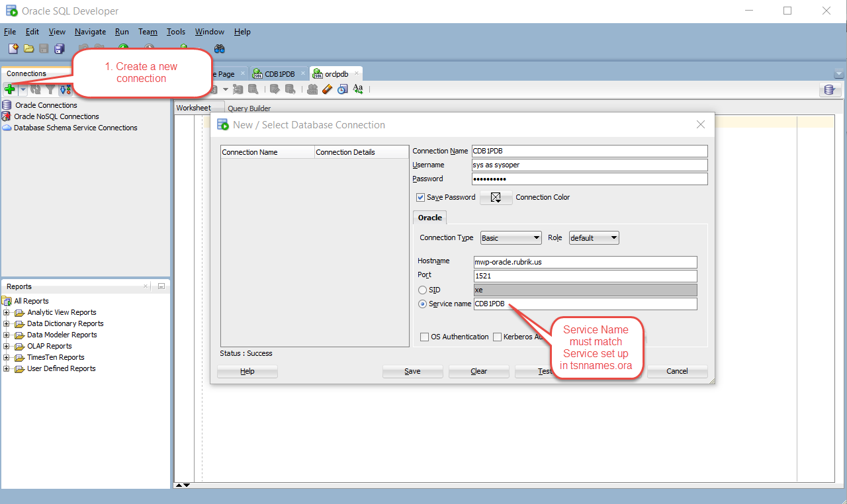Click the Clear eraser worksheet icon
The height and width of the screenshot is (504, 847).
[327, 89]
